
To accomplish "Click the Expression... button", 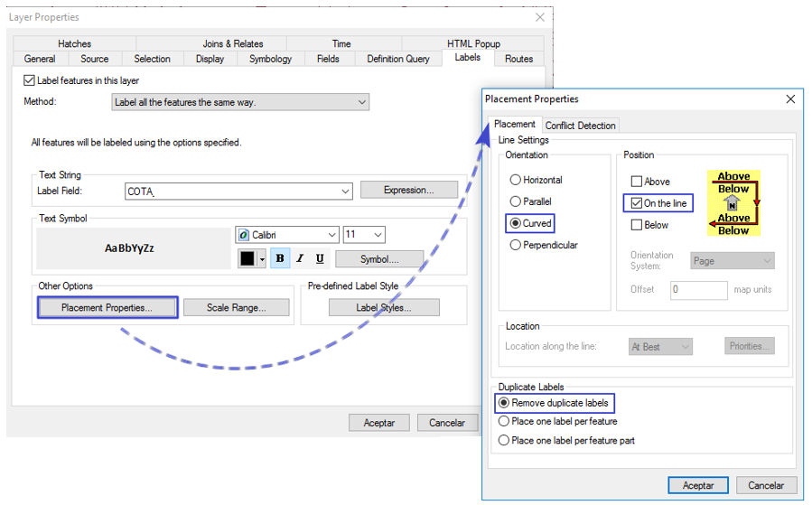I will click(408, 190).
